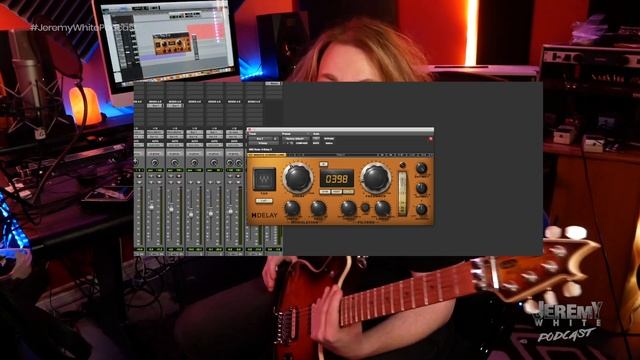The image size is (640, 360).
Task: Click the H-Delay output level meter
Action: [402, 193]
